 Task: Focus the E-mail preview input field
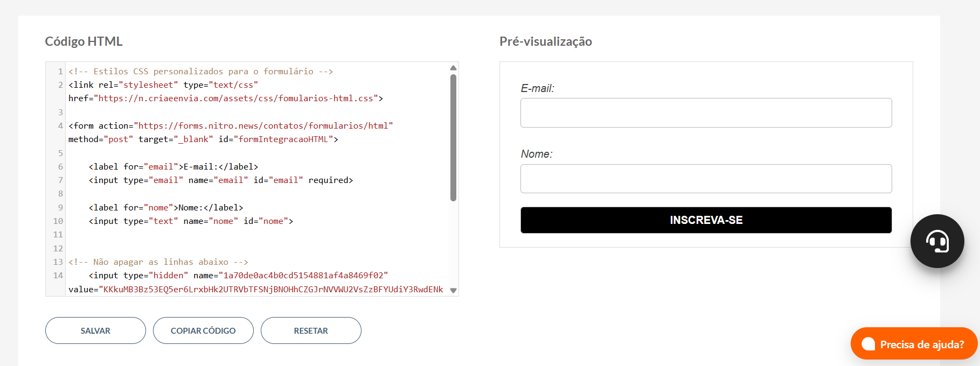[x=706, y=112]
